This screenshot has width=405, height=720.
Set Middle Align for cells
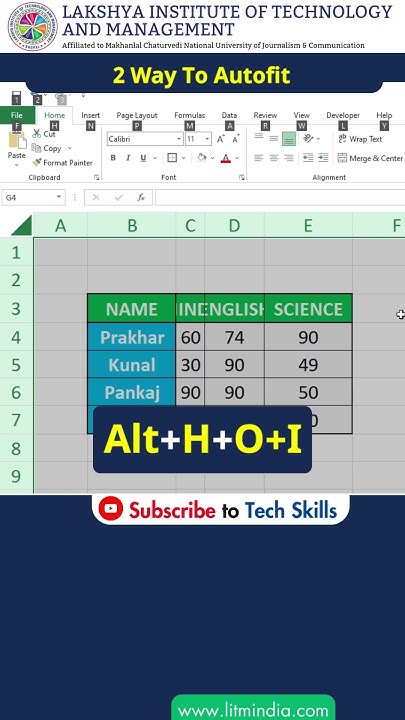pyautogui.click(x=274, y=138)
